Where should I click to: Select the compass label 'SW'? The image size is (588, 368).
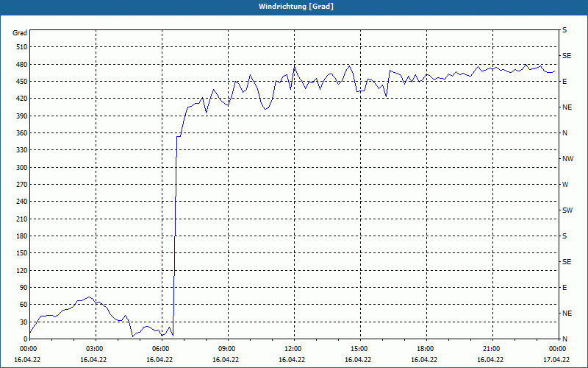point(567,210)
